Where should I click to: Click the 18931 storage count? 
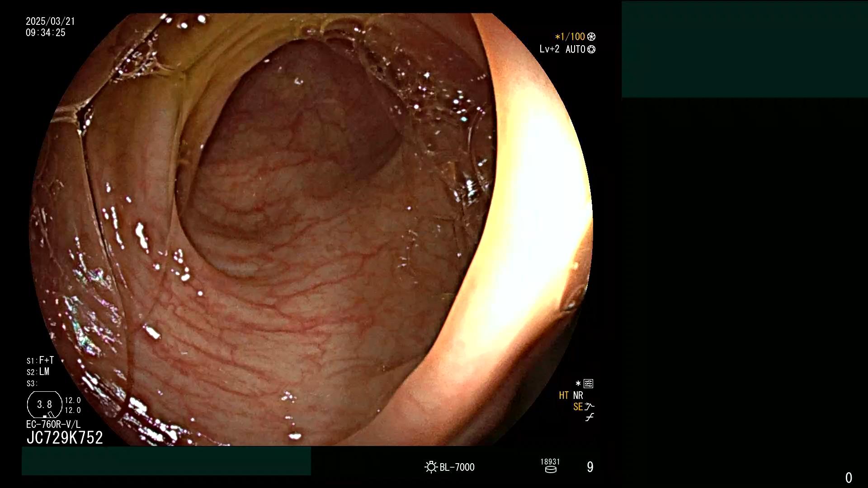[550, 462]
